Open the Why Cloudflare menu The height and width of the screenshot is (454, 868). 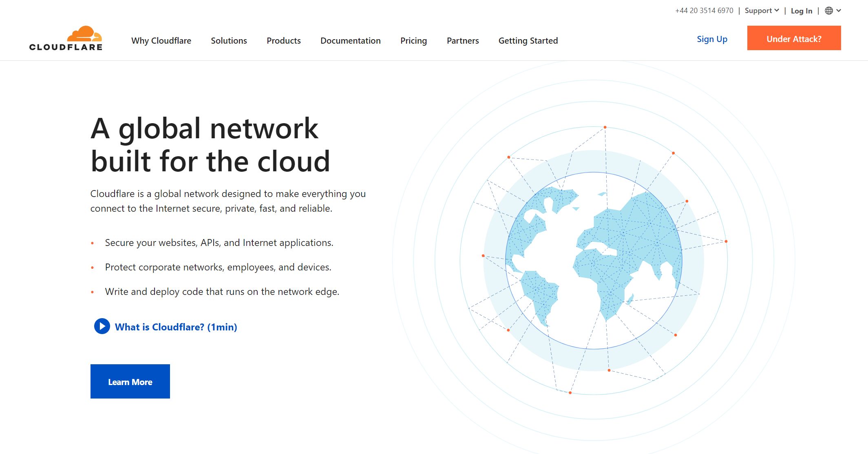pyautogui.click(x=161, y=41)
